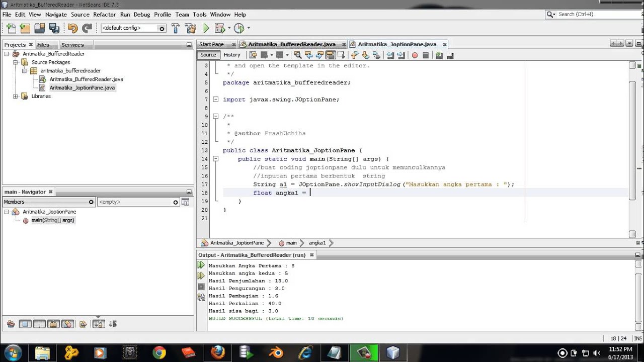This screenshot has width=644, height=362.
Task: Click the Source view button
Action: click(x=208, y=55)
